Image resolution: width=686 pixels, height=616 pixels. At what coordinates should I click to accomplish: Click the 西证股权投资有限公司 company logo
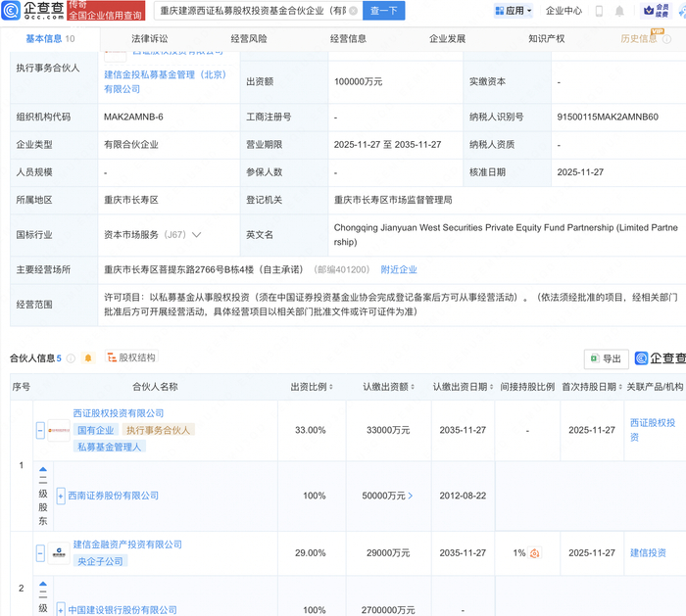pyautogui.click(x=58, y=431)
